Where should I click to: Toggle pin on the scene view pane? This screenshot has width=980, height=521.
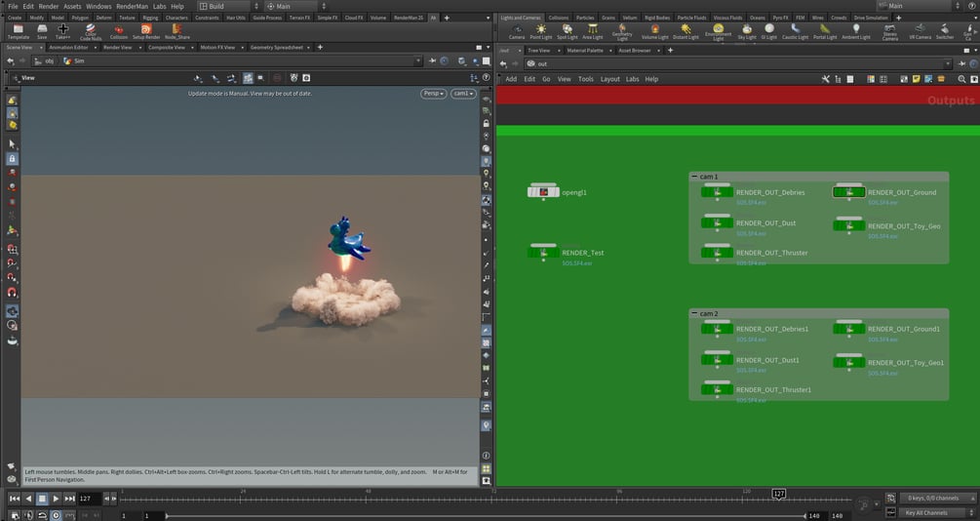pyautogui.click(x=432, y=60)
